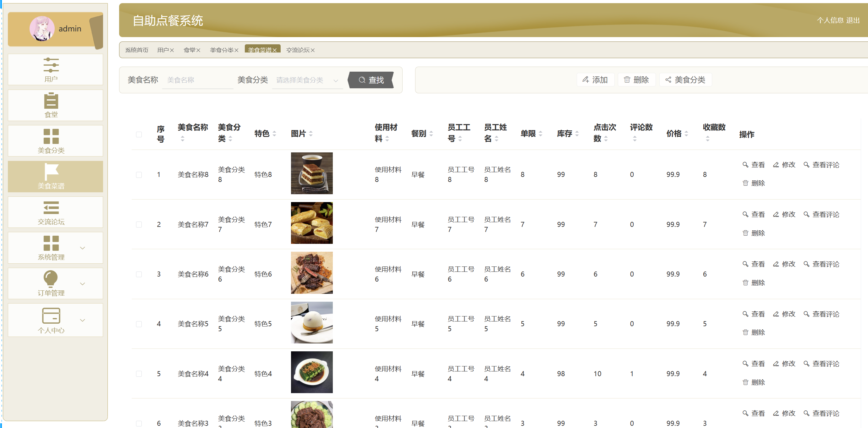The height and width of the screenshot is (428, 868).
Task: Select the checkbox for row 美食名称6
Action: (139, 274)
